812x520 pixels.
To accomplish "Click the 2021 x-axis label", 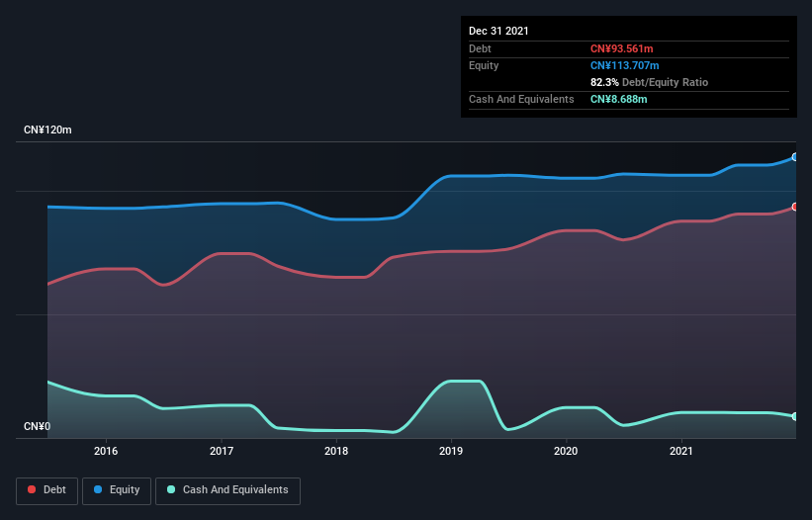I will (681, 451).
